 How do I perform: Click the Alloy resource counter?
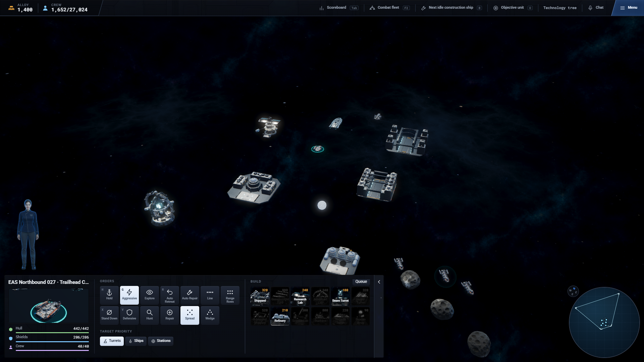point(20,8)
